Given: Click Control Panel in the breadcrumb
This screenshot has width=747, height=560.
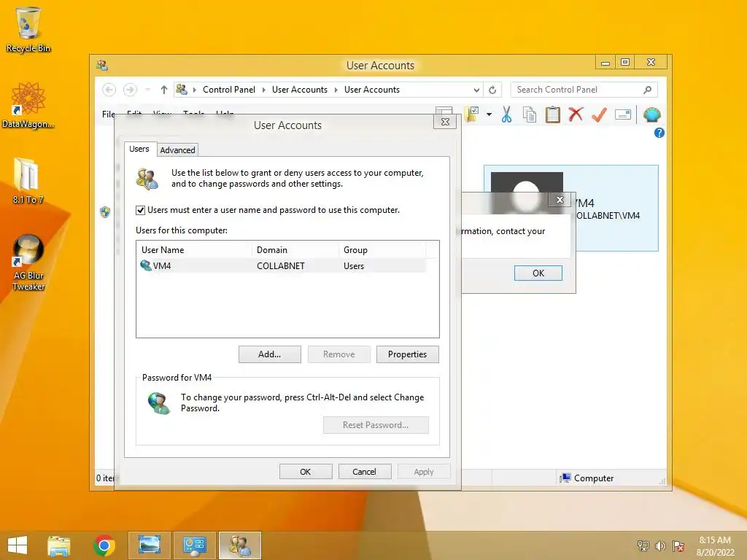Looking at the screenshot, I should pyautogui.click(x=228, y=90).
